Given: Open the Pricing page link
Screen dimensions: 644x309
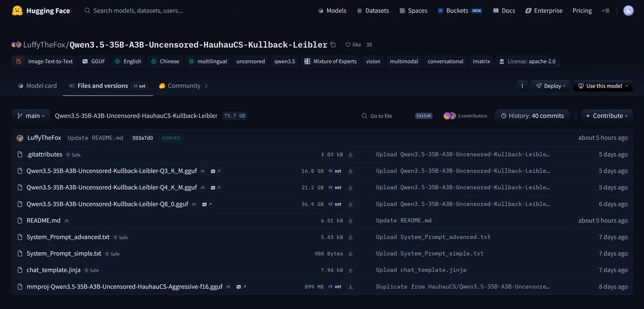Looking at the screenshot, I should coord(582,11).
